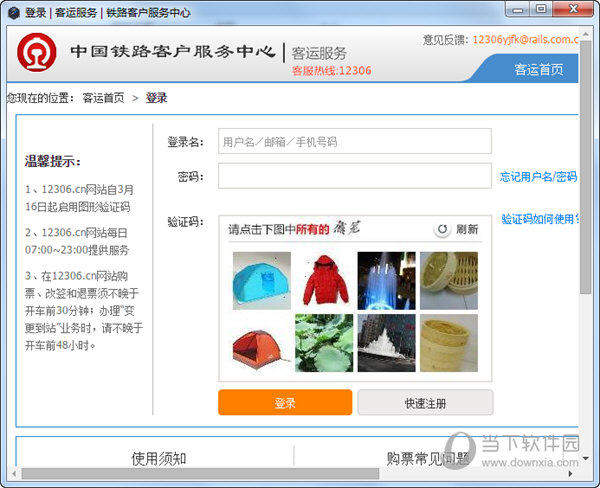This screenshot has width=600, height=488.
Task: Click the tip about 07:00~23:00 service
Action: [77, 241]
